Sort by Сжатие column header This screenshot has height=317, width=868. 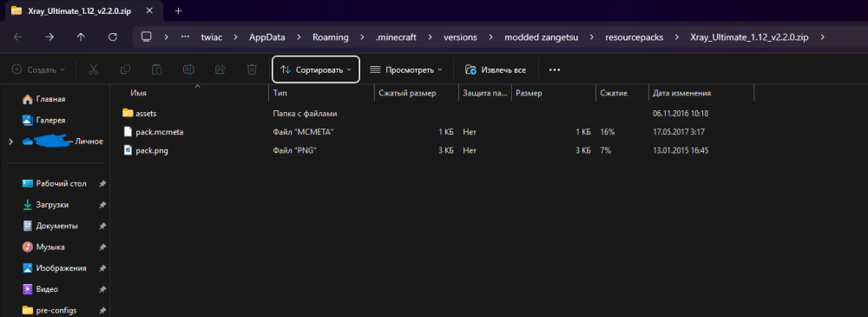[x=614, y=93]
